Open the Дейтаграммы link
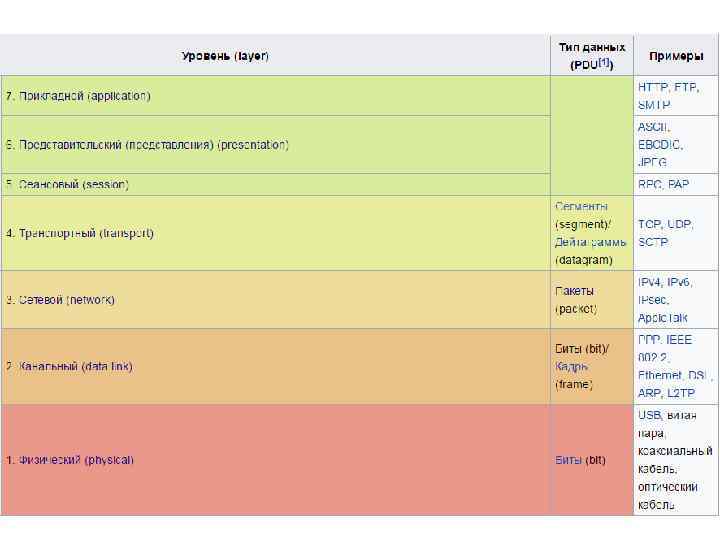720x540 pixels. pyautogui.click(x=590, y=242)
